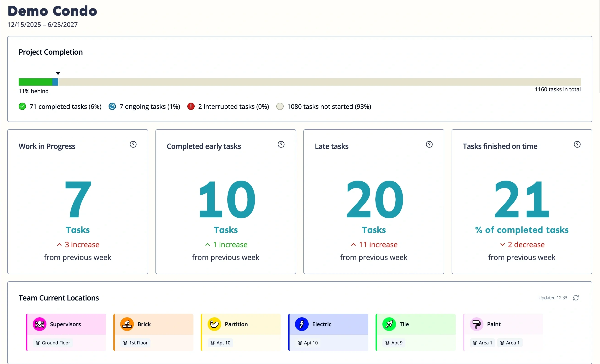Click the '11 increase' indicator

click(374, 244)
